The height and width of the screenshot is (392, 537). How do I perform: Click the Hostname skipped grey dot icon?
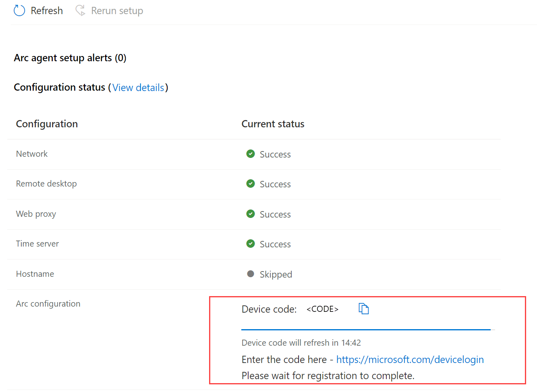(251, 274)
